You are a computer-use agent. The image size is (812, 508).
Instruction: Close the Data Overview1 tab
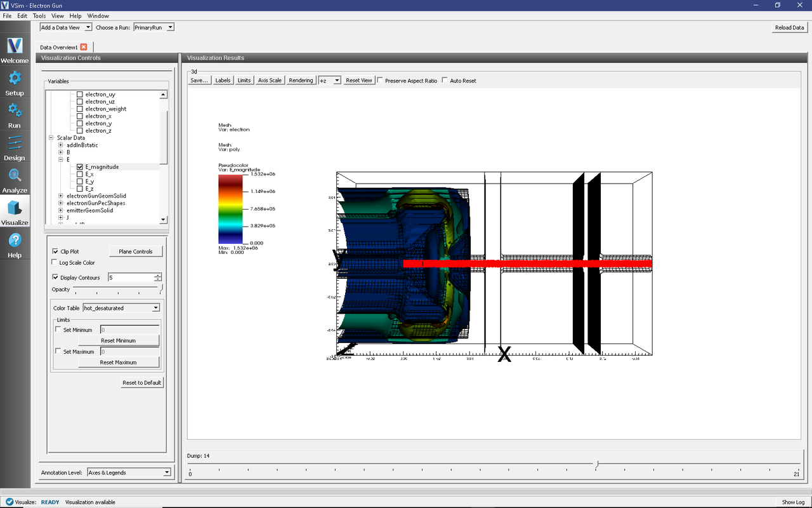[84, 47]
